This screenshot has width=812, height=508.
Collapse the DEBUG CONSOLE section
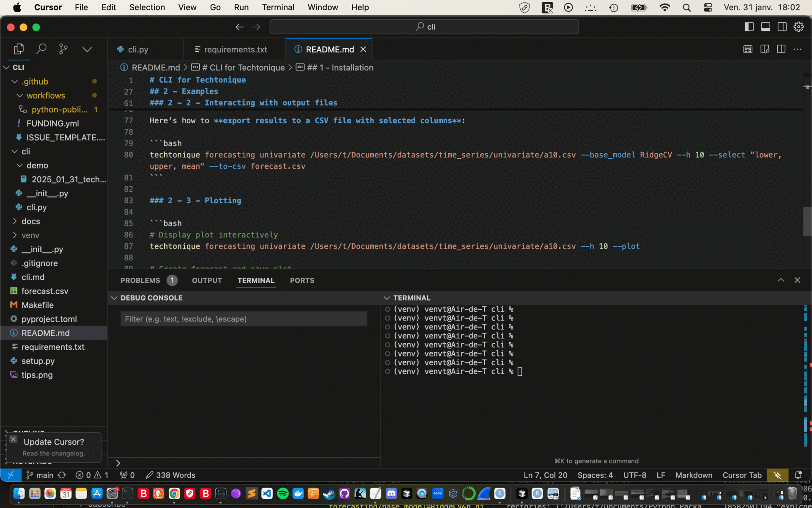(114, 298)
